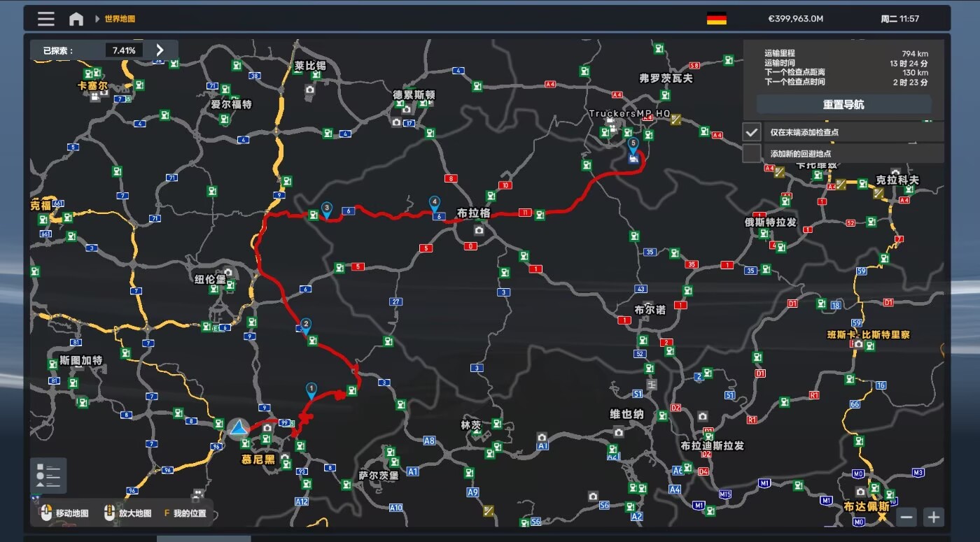Screen dimensions: 980x542
Task: Click the money balance €399,963.0M
Action: (x=795, y=19)
